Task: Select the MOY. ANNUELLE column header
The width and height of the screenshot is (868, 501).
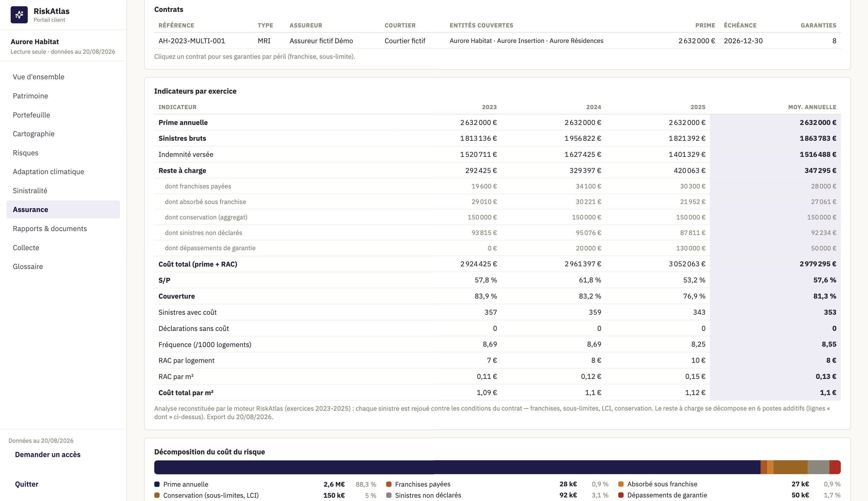Action: tap(812, 107)
